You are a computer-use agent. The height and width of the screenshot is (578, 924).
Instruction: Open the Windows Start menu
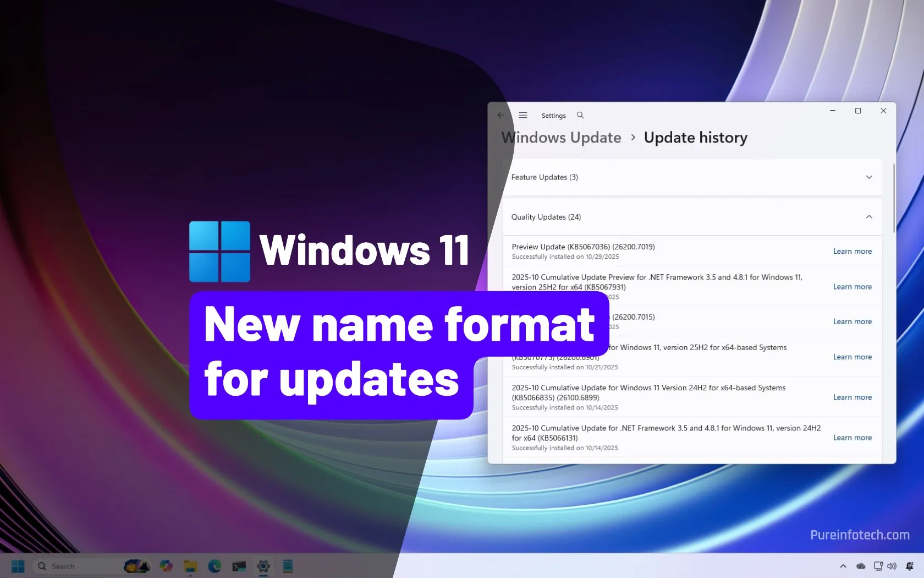[x=18, y=566]
